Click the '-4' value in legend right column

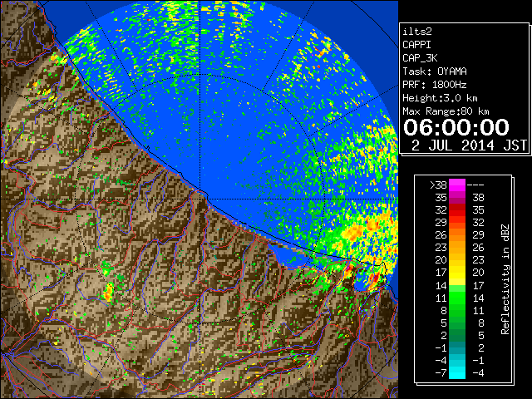click(x=478, y=372)
